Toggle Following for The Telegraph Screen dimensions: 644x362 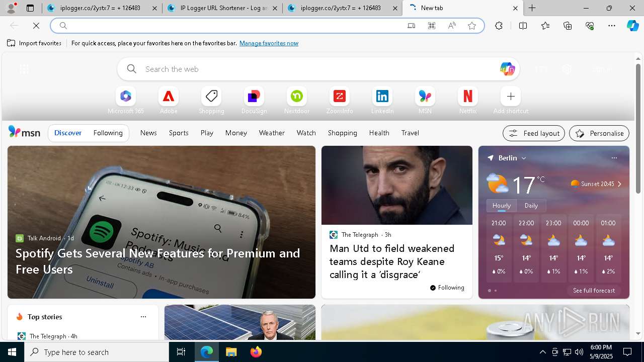pos(447,288)
